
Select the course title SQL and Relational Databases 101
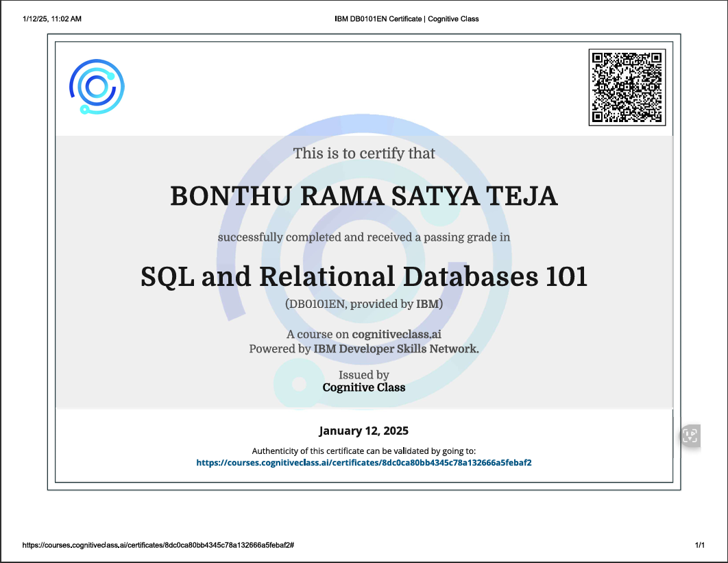pyautogui.click(x=364, y=277)
